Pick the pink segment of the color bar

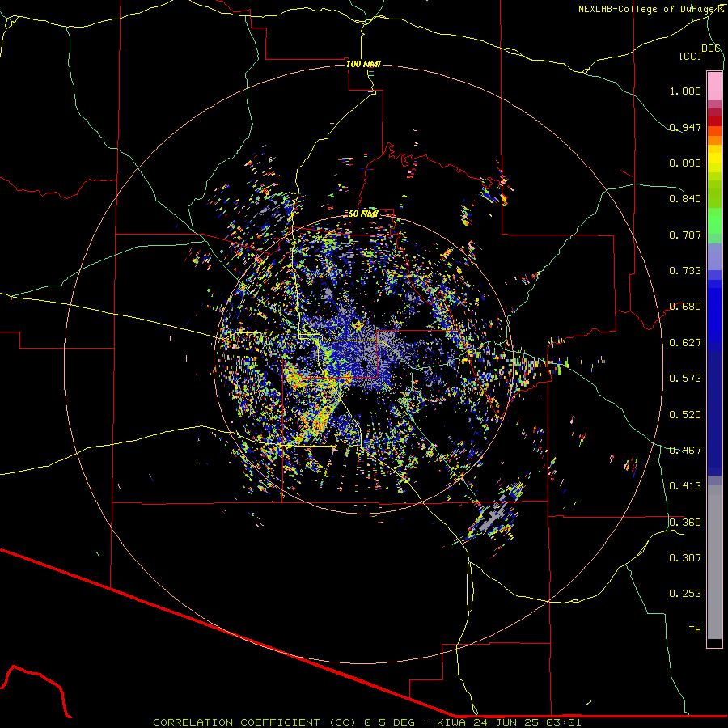(714, 86)
